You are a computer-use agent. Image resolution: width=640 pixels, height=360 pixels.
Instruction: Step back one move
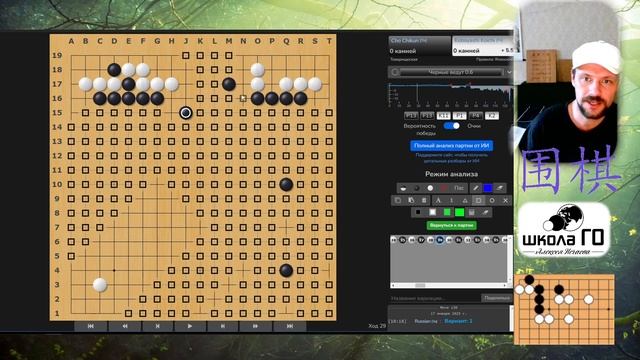[158, 326]
